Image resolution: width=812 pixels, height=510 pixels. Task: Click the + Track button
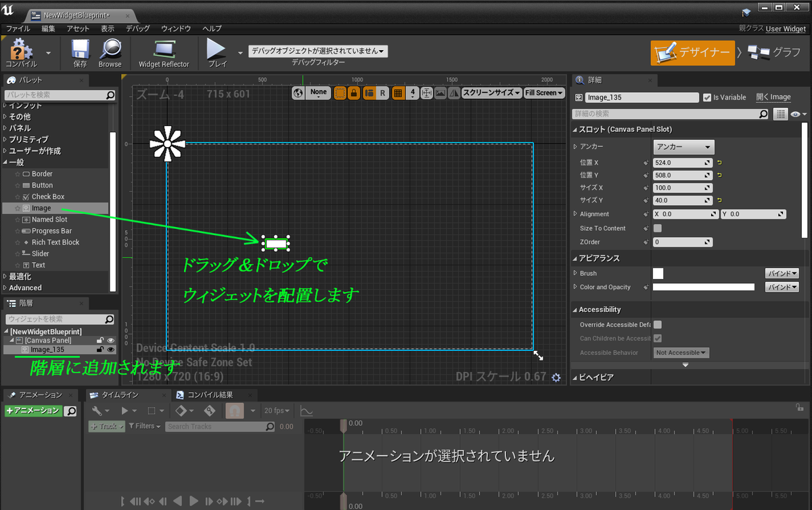pos(106,427)
